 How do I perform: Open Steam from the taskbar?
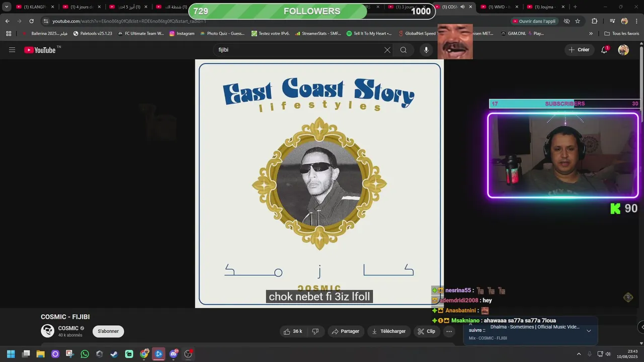click(114, 354)
